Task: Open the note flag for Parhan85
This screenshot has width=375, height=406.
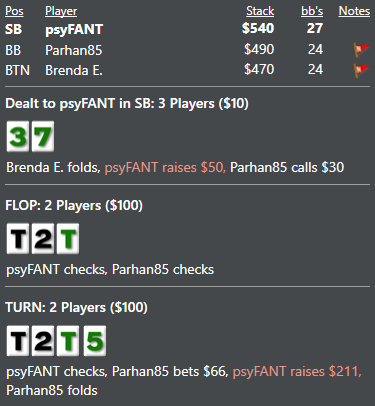Action: (361, 50)
